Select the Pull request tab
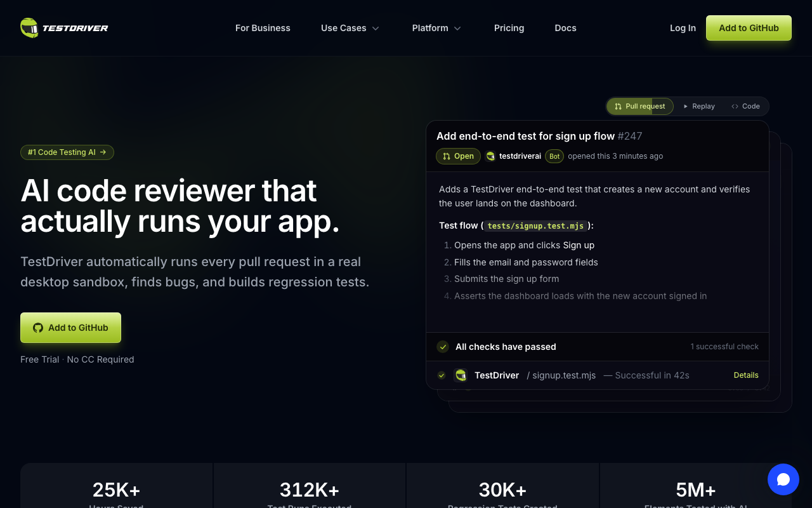 640,106
